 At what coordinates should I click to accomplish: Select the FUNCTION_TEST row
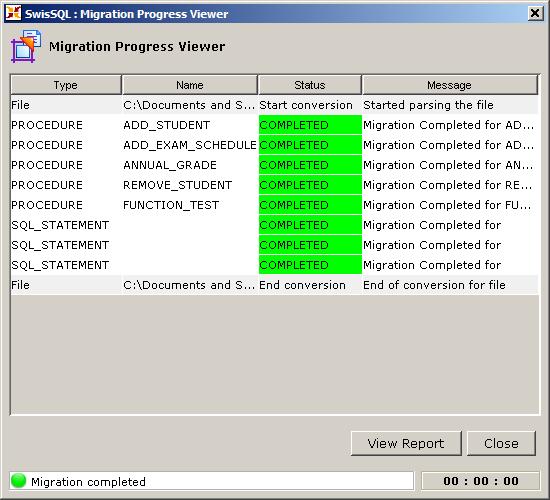274,205
